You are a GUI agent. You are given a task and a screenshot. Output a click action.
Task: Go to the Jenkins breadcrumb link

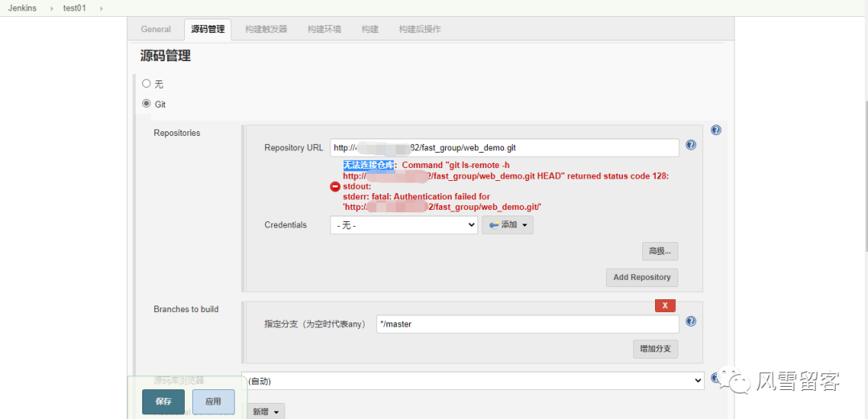(x=23, y=8)
